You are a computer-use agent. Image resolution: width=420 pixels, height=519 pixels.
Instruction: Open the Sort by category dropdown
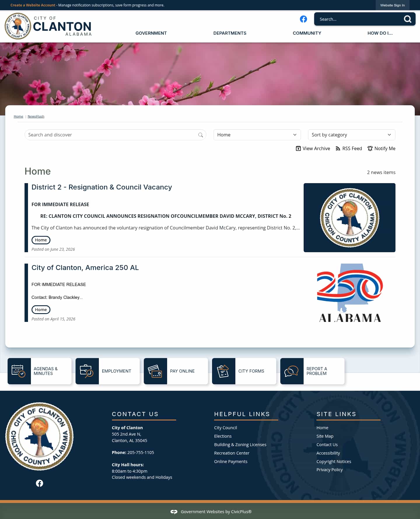coord(351,135)
